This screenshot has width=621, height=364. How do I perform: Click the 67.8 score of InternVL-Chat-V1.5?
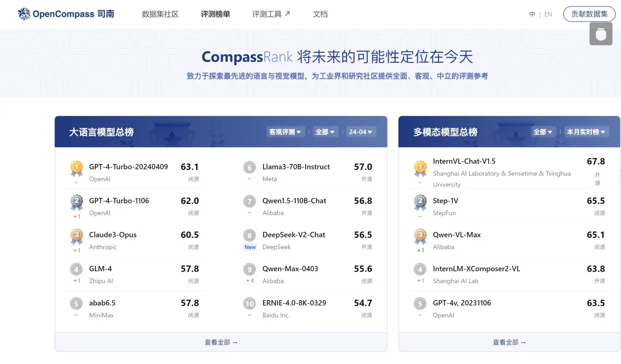pyautogui.click(x=596, y=161)
